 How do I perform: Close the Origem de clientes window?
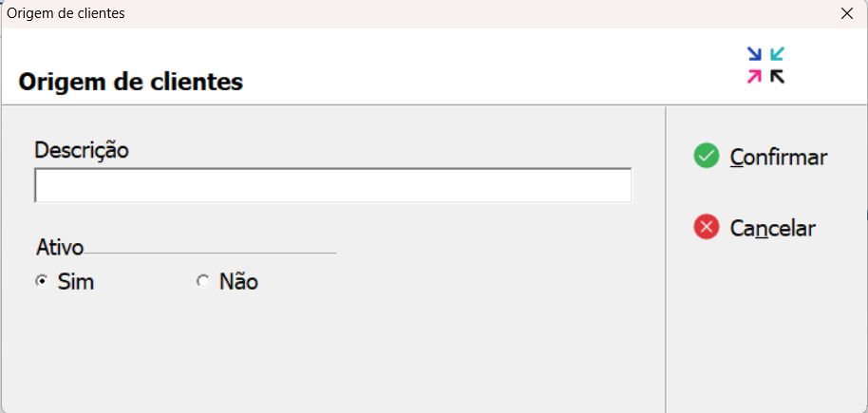847,14
